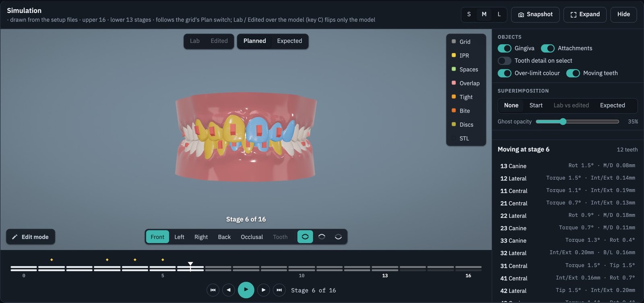The height and width of the screenshot is (303, 644).
Task: Toggle the STL legend item
Action: (x=466, y=139)
